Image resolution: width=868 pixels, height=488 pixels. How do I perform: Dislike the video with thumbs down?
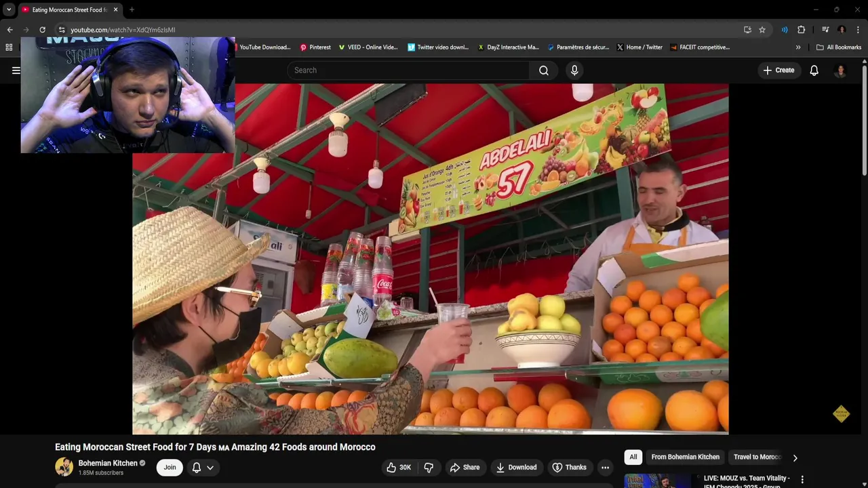429,468
